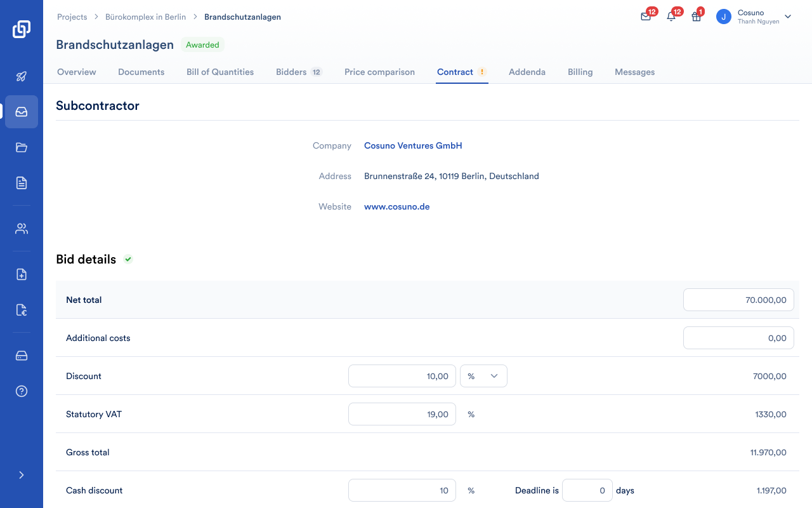Expand the Cosuno user account menu
The height and width of the screenshot is (508, 812).
click(x=788, y=17)
